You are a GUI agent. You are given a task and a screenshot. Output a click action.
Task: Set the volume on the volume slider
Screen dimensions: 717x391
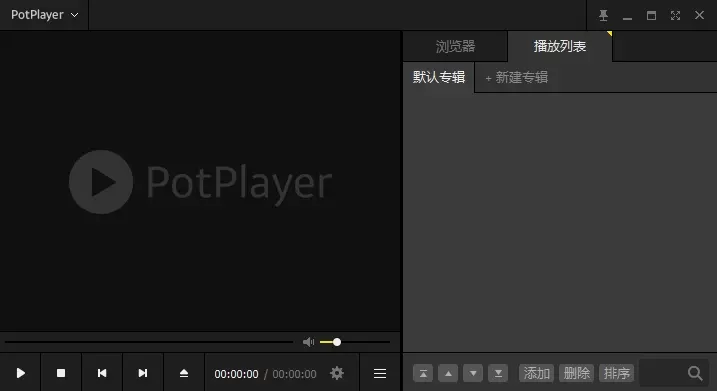(355, 342)
